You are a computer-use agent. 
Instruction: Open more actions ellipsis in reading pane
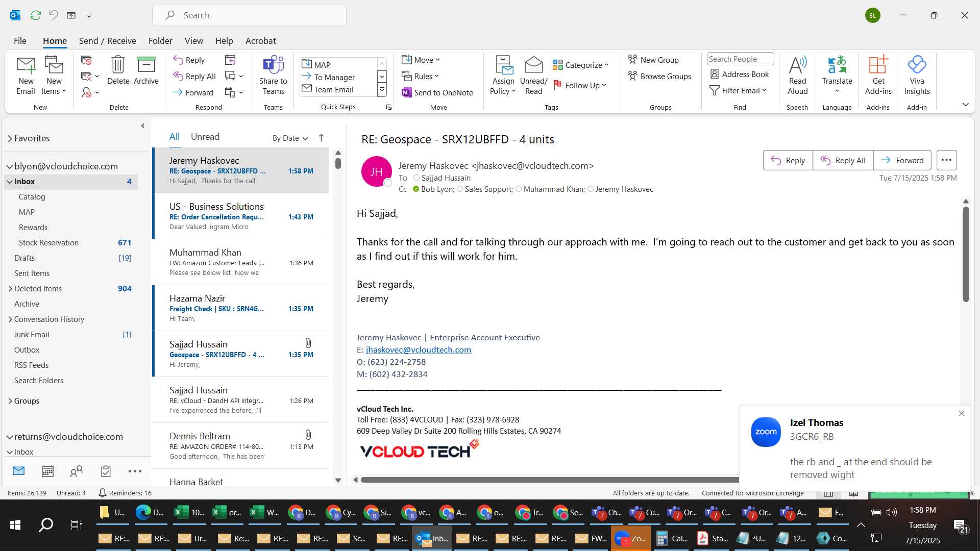(946, 160)
